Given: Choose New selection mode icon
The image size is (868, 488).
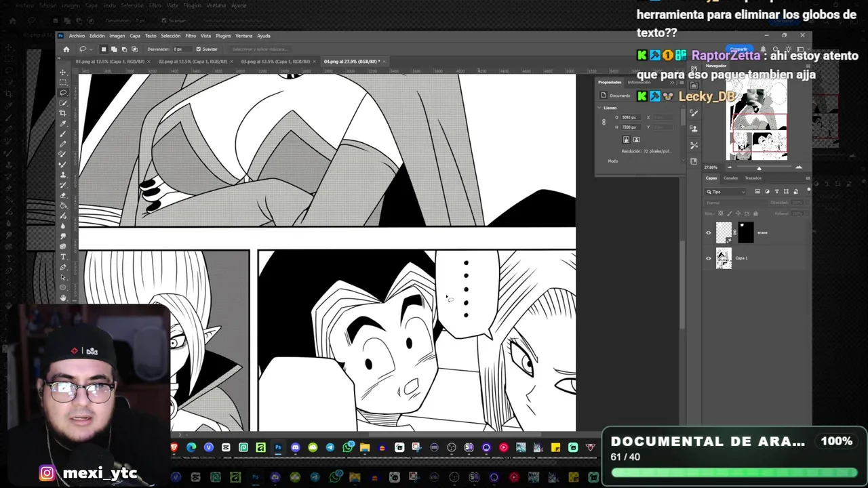Looking at the screenshot, I should 103,49.
